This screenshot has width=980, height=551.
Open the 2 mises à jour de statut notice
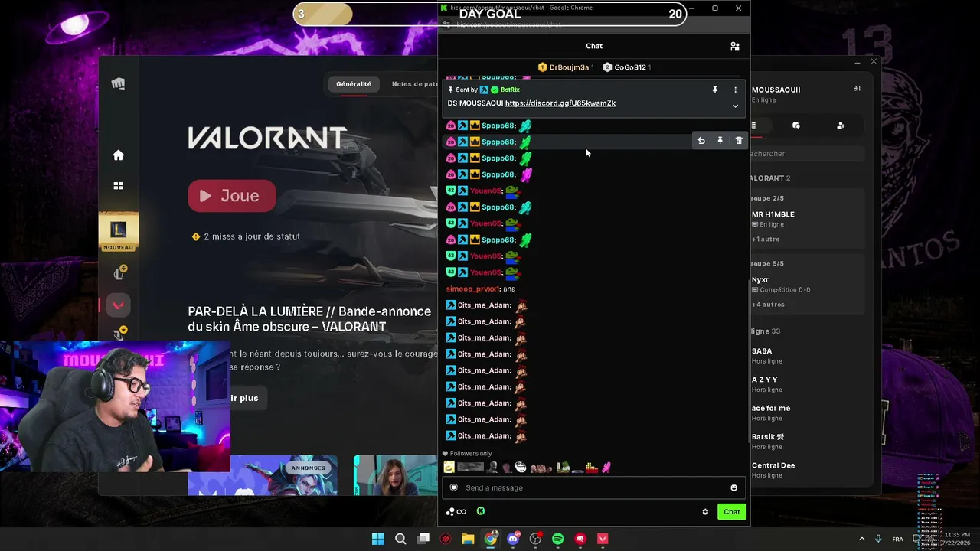click(246, 236)
